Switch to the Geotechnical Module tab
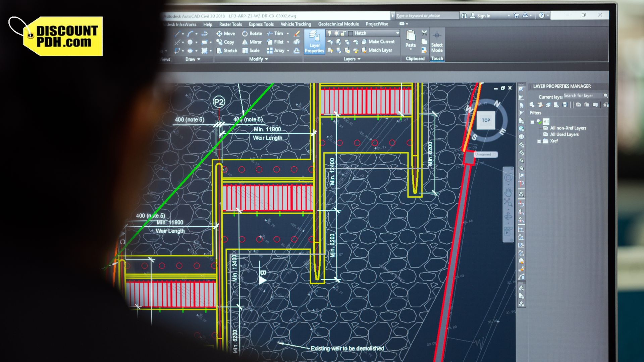 pos(338,24)
